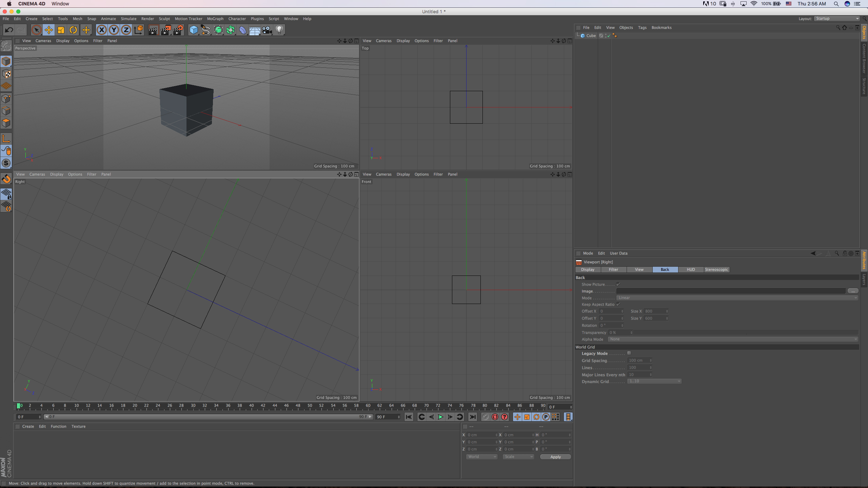Toggle Position keyframe recording in timeline
This screenshot has width=868, height=488.
(x=517, y=417)
